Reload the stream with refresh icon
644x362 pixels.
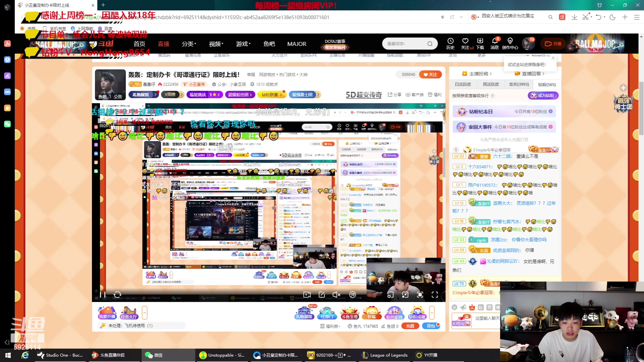click(x=117, y=295)
